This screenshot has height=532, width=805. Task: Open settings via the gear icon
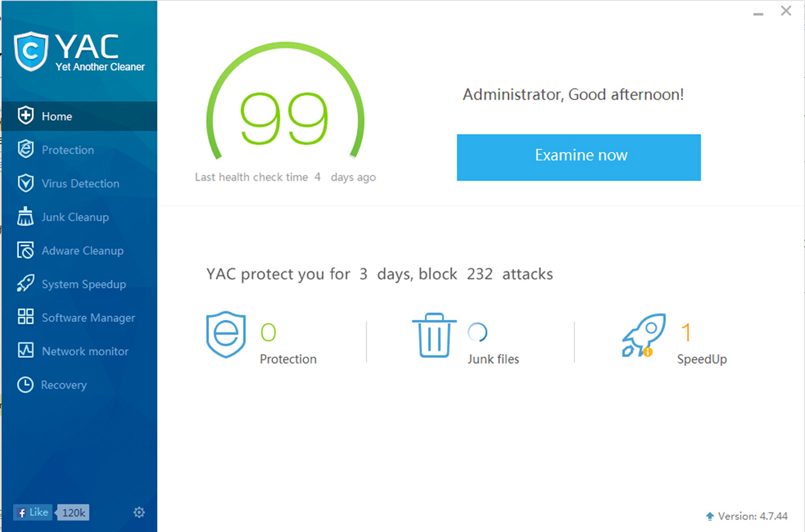(139, 512)
